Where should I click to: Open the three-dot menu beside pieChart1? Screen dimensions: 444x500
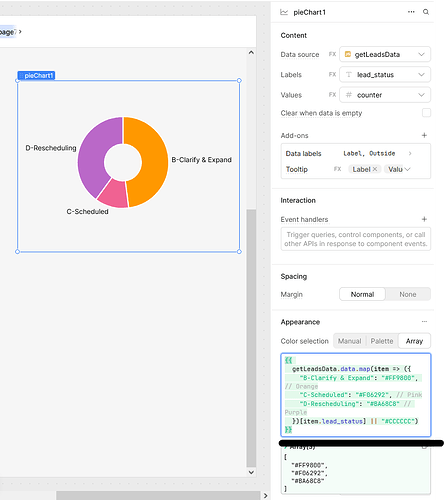click(x=411, y=12)
